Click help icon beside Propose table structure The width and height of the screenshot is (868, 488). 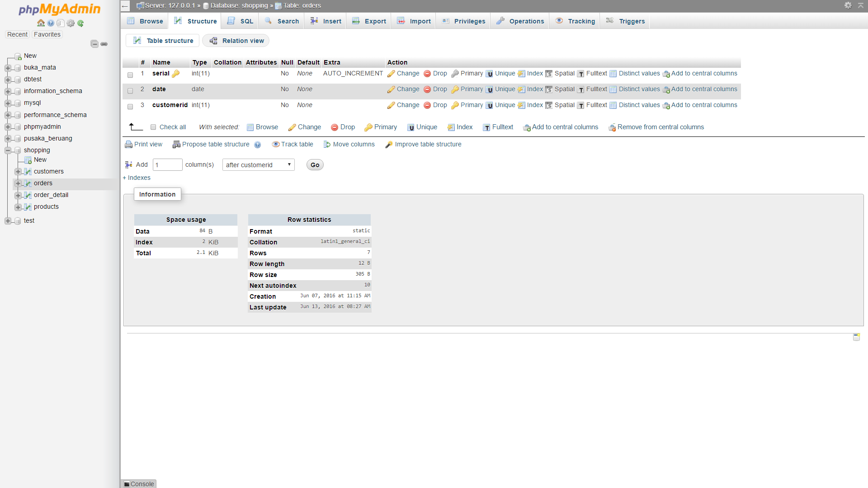point(257,145)
